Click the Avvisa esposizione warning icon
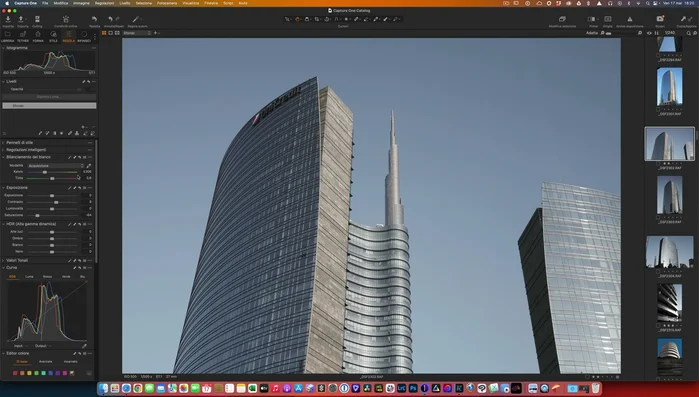Image resolution: width=699 pixels, height=397 pixels. click(x=629, y=20)
